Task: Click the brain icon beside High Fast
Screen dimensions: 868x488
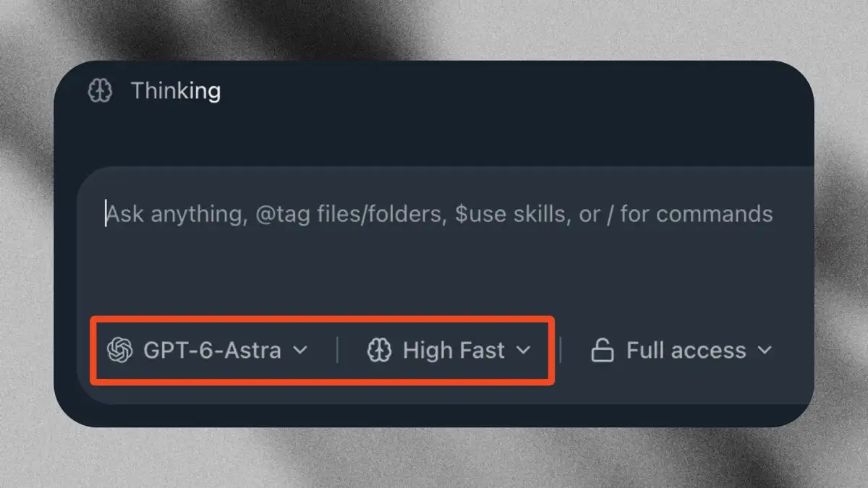Action: point(380,351)
